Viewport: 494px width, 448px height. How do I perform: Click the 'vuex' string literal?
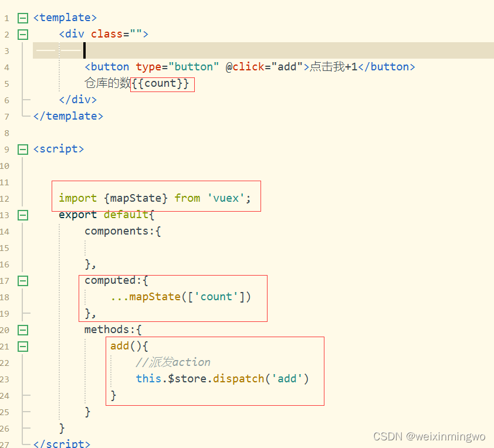pyautogui.click(x=226, y=198)
